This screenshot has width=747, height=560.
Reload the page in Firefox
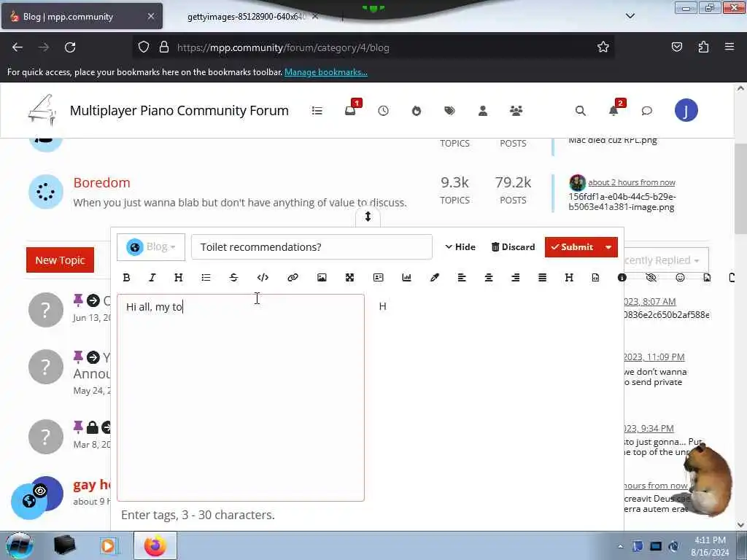(x=70, y=47)
